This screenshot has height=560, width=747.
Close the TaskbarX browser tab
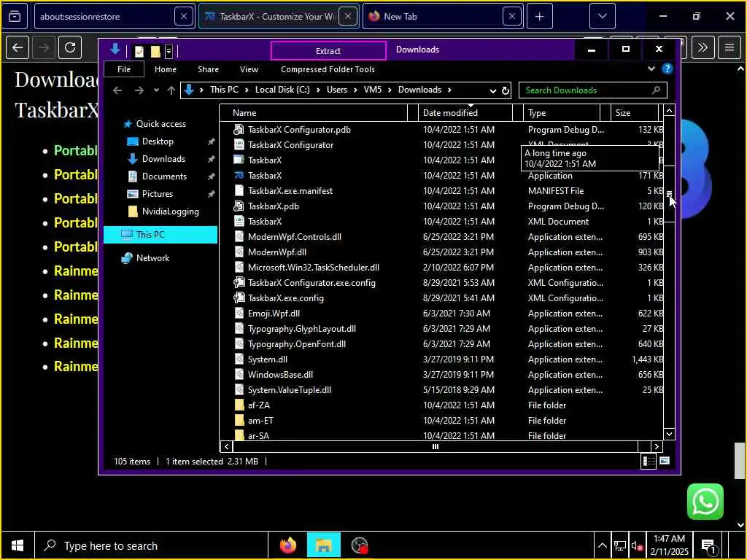(348, 17)
